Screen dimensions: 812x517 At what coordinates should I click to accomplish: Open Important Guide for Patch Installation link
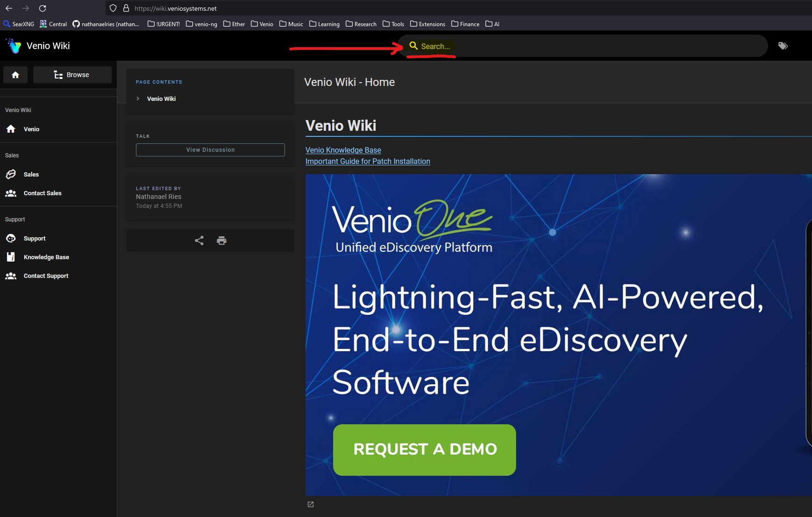point(368,161)
